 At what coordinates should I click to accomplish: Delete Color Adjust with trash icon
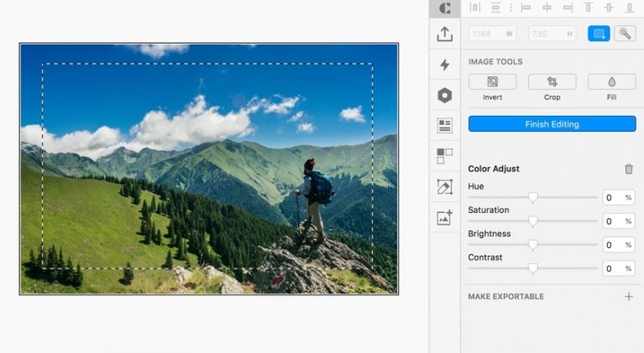point(629,169)
